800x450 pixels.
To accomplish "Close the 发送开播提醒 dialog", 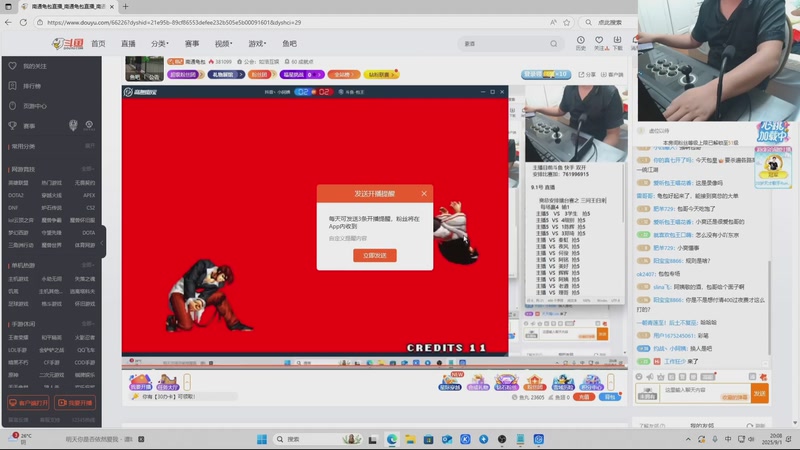I will [424, 193].
